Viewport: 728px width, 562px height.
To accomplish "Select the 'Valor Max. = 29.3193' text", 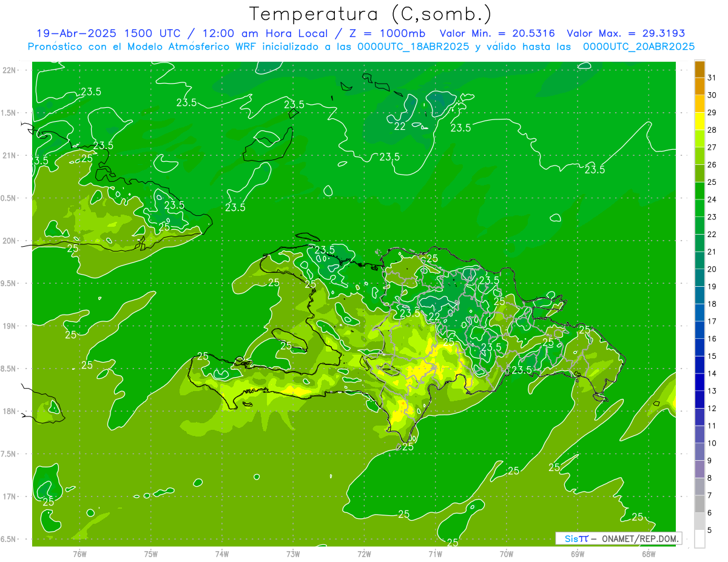I will pos(625,33).
